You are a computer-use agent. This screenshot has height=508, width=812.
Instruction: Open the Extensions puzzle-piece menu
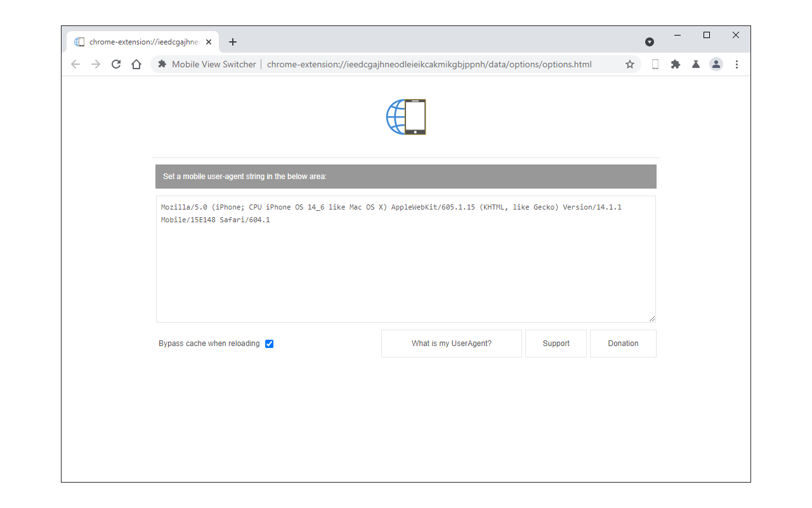[675, 64]
